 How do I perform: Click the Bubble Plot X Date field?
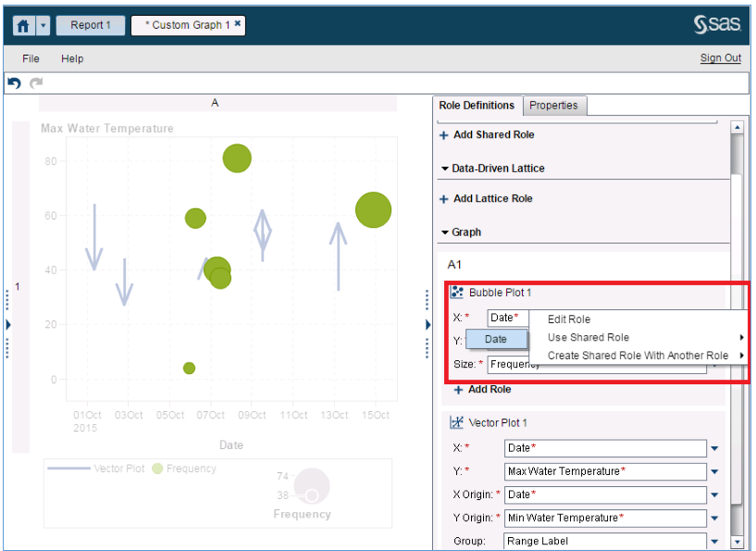(508, 318)
